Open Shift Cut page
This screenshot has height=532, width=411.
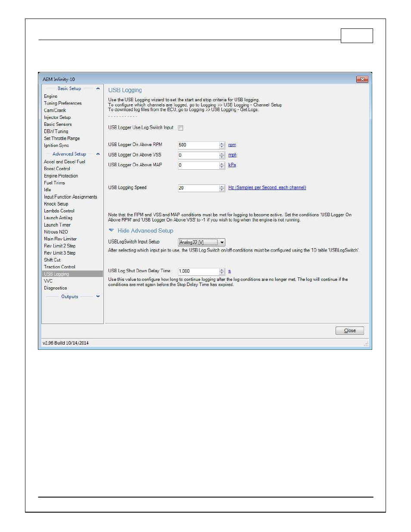coord(52,260)
